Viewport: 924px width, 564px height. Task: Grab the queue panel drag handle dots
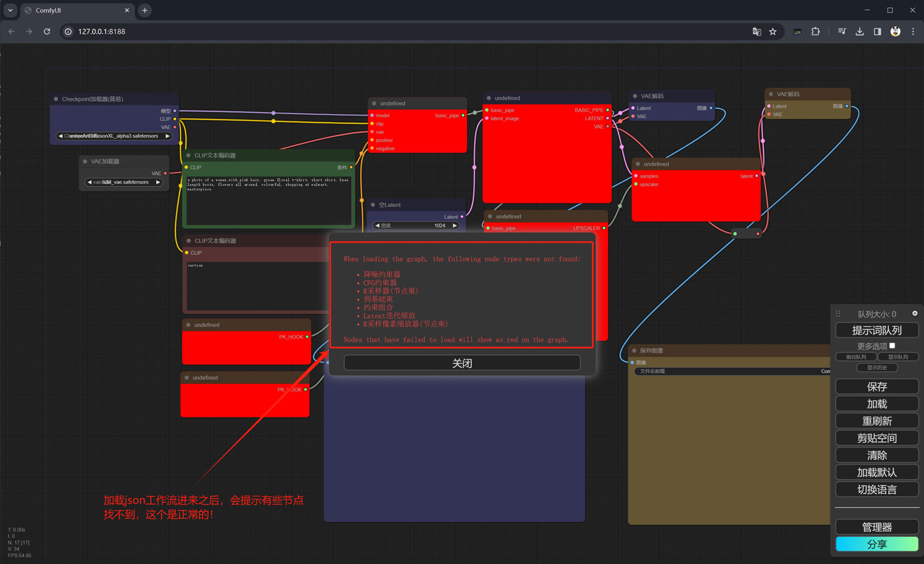(838, 314)
